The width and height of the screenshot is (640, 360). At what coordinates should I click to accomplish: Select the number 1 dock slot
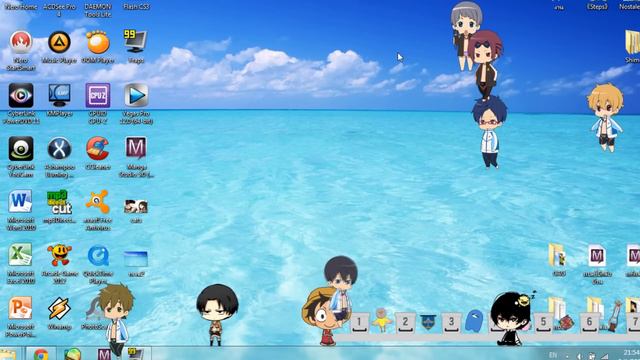[359, 323]
